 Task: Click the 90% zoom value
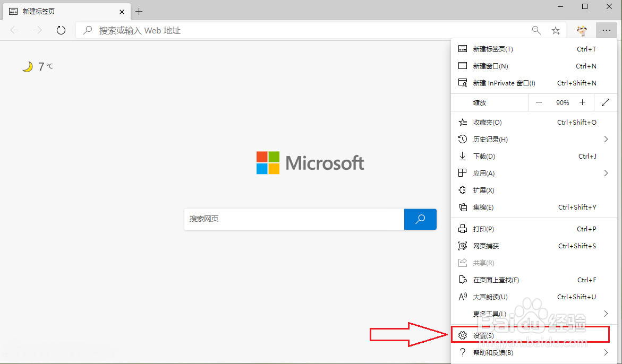[x=563, y=102]
